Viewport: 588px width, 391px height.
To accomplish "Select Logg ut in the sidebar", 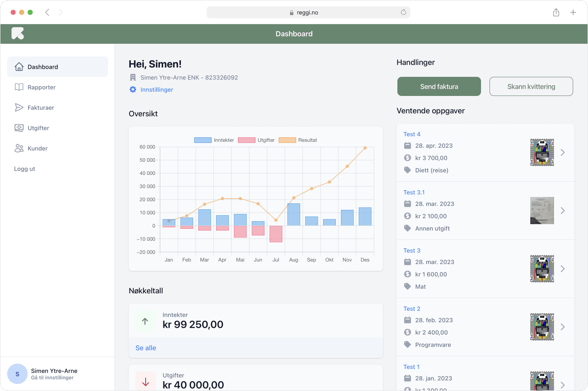I will 25,169.
